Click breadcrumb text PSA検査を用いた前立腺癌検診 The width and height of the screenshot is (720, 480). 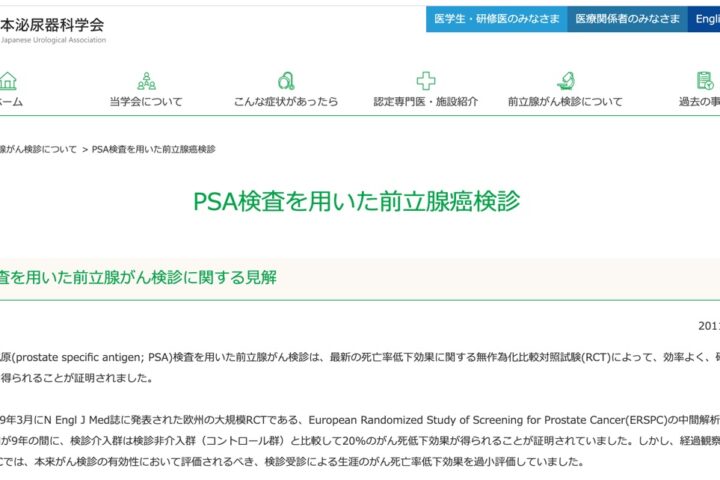point(153,149)
